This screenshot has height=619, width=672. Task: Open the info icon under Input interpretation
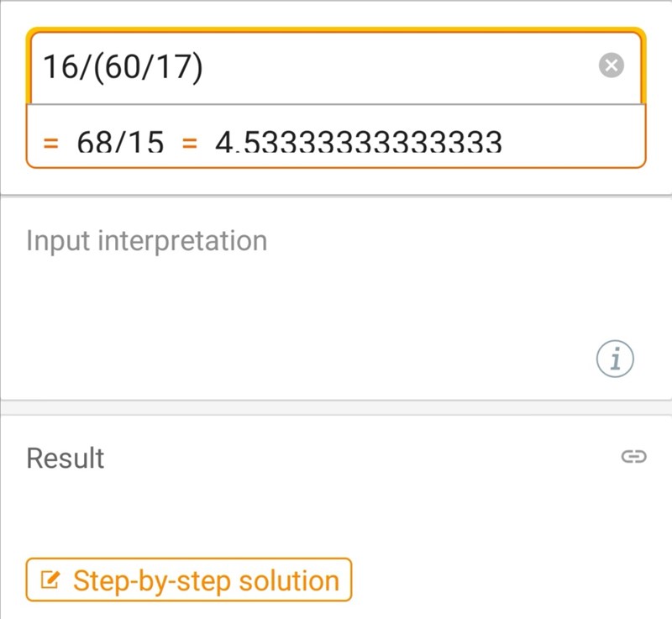[615, 360]
